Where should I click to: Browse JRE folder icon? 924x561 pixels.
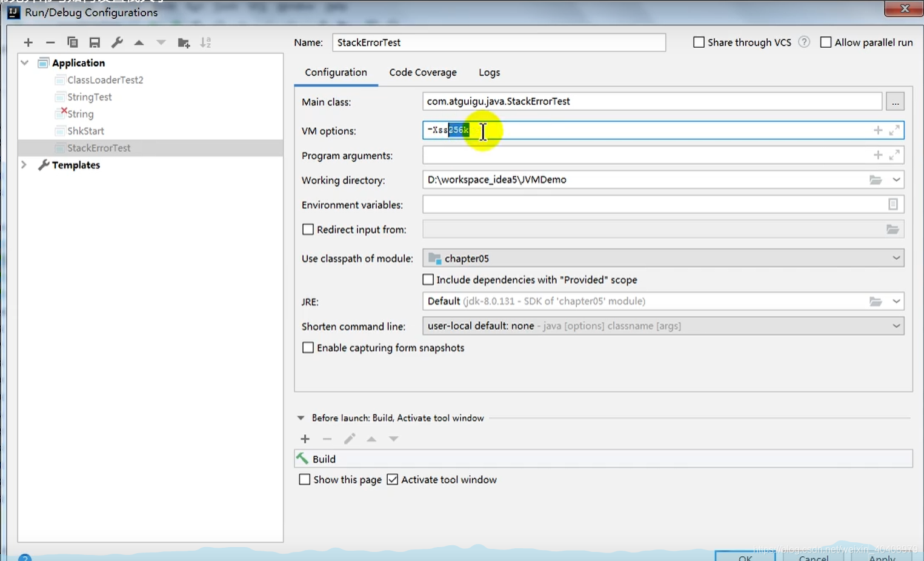click(876, 301)
